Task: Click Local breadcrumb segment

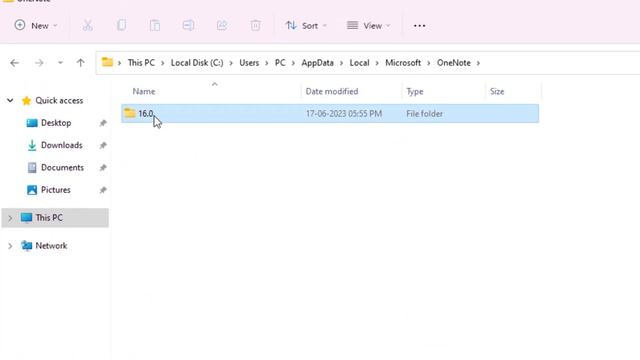Action: coord(360,63)
